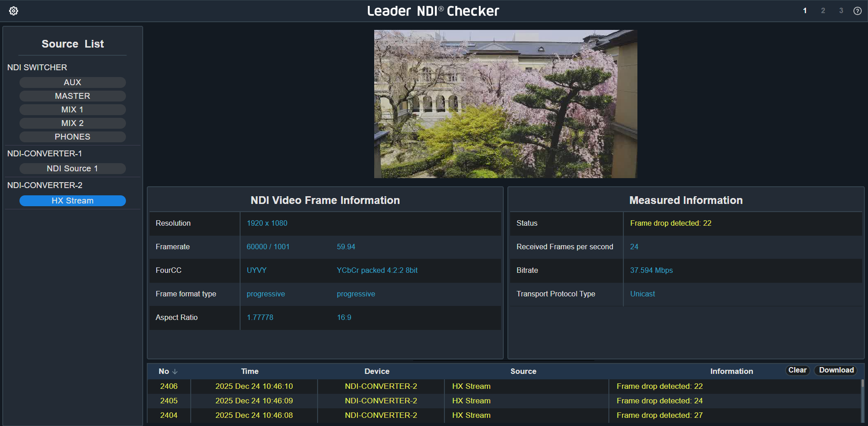Select NDI Source 1
This screenshot has width=868, height=426.
tap(72, 169)
